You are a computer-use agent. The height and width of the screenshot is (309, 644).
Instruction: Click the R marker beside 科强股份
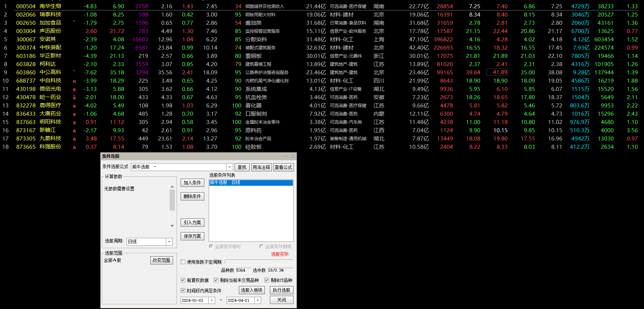click(x=74, y=148)
